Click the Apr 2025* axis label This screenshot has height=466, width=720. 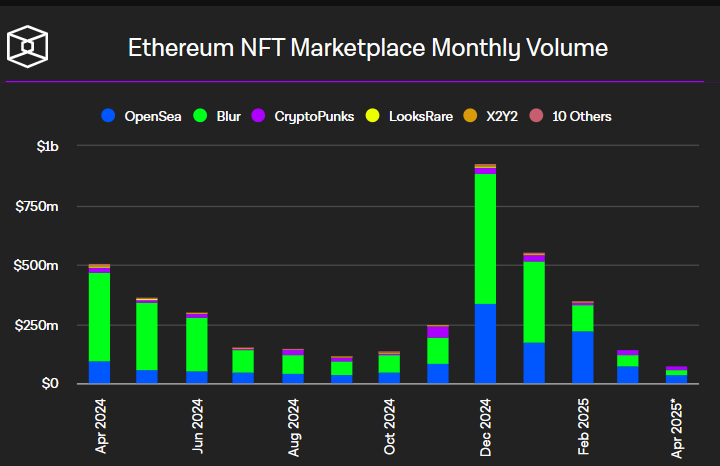pyautogui.click(x=678, y=428)
